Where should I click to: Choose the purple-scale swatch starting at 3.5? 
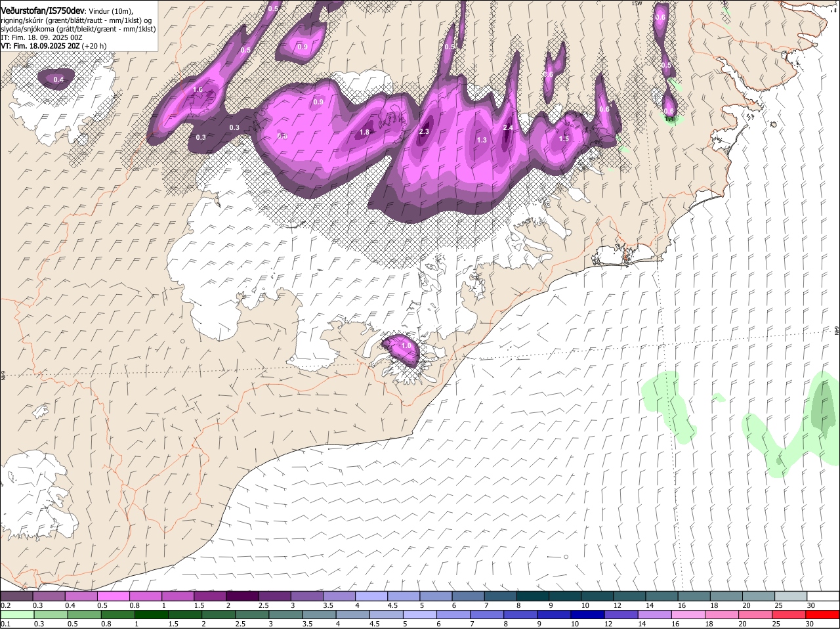coord(339,596)
